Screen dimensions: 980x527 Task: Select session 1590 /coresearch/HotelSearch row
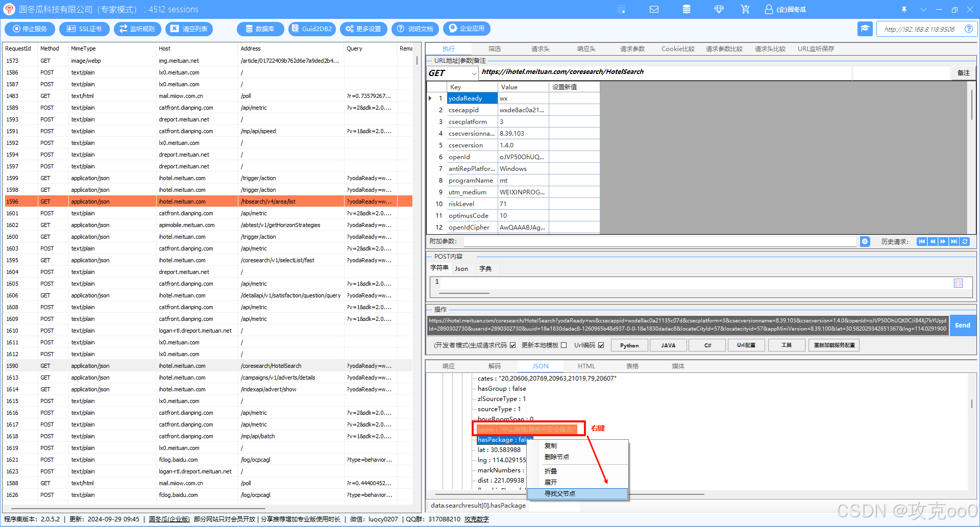coord(208,366)
